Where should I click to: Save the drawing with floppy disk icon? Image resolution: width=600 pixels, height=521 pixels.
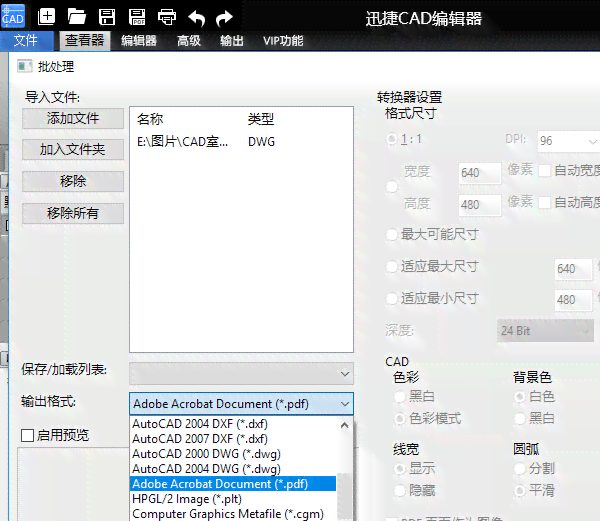(107, 17)
